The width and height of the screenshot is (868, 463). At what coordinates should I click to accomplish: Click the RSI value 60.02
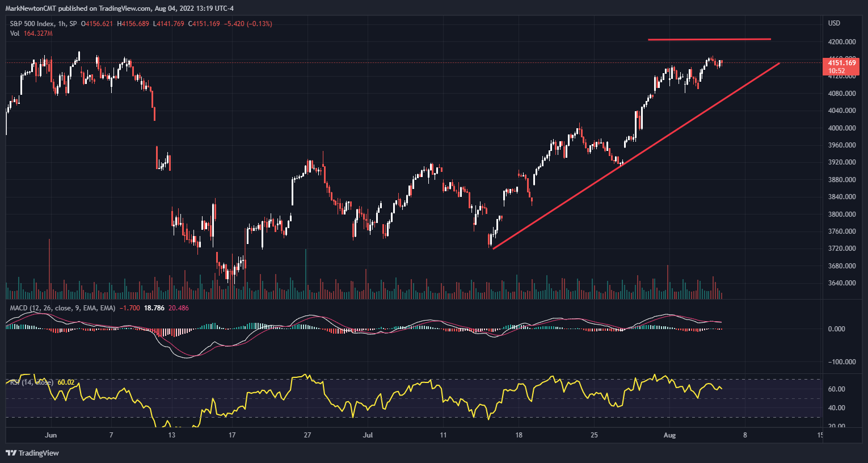tap(66, 382)
